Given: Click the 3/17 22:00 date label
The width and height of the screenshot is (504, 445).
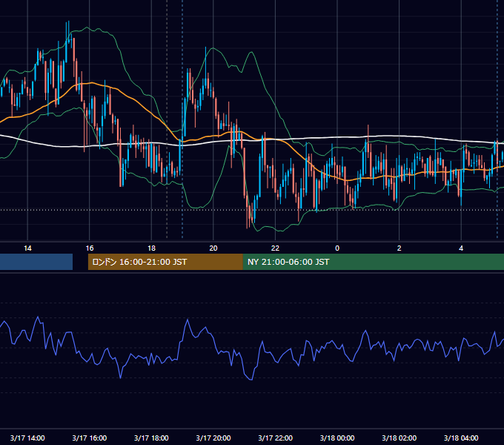Looking at the screenshot, I should (x=276, y=438).
